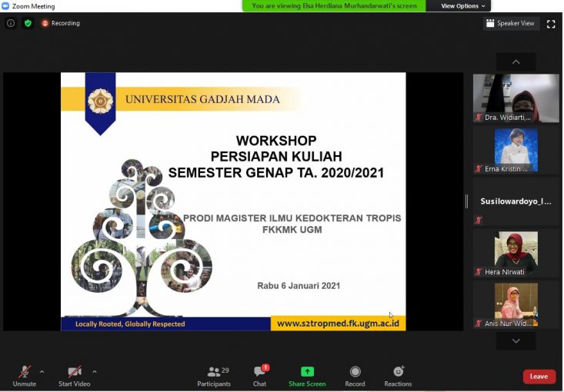Click muted mic icon on Hera Nirwati tile
Image resolution: width=564 pixels, height=392 pixels.
[478, 272]
